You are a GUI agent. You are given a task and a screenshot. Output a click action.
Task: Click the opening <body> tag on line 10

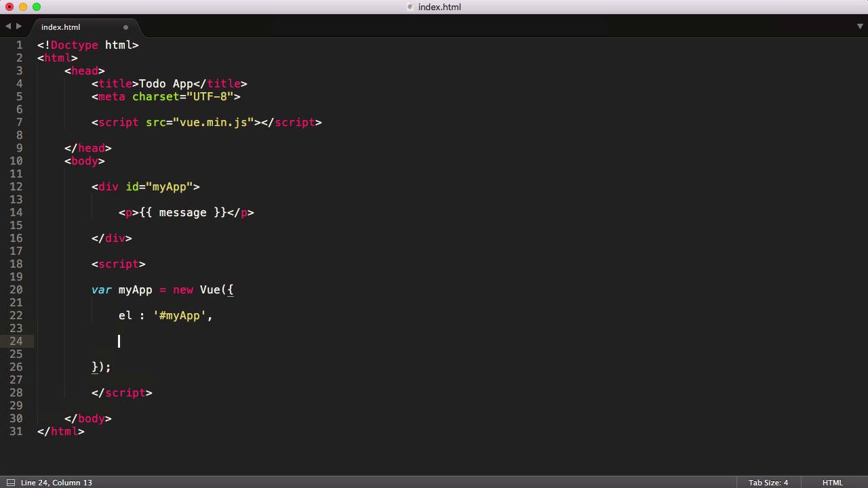[85, 161]
